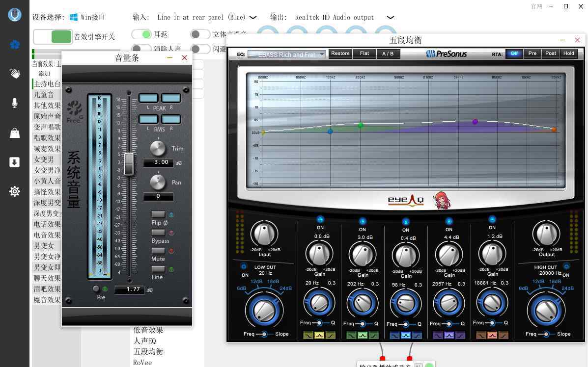
Task: Click the Freq–Q slider of 98 Hz band
Action: pyautogui.click(x=406, y=324)
